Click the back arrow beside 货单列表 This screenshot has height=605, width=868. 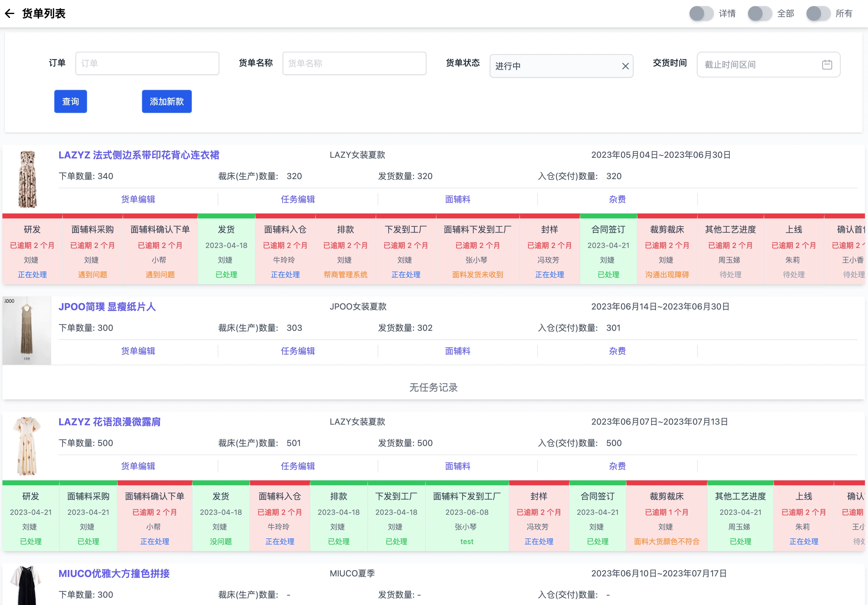pyautogui.click(x=9, y=14)
